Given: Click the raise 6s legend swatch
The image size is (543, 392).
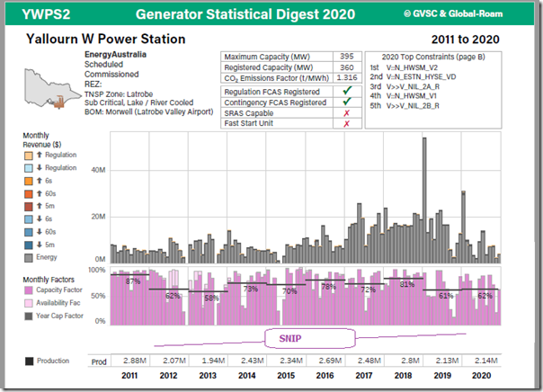Looking at the screenshot, I should point(29,181).
